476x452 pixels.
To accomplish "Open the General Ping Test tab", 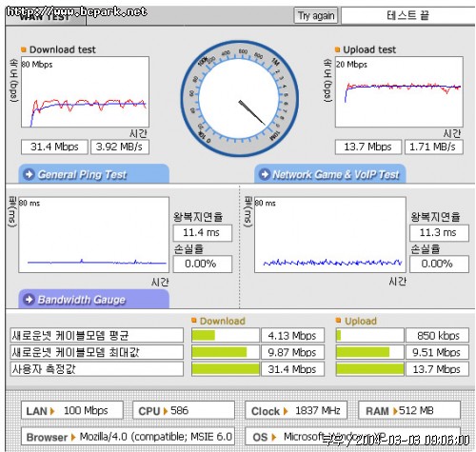I will (x=93, y=174).
